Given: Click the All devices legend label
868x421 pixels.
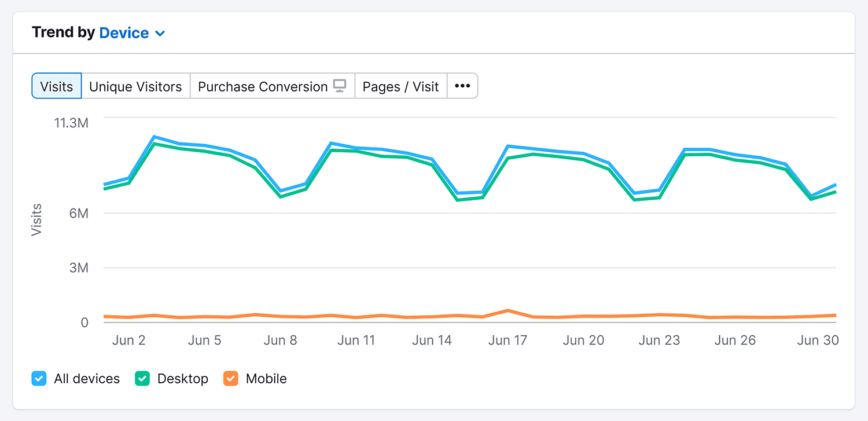Looking at the screenshot, I should 87,379.
